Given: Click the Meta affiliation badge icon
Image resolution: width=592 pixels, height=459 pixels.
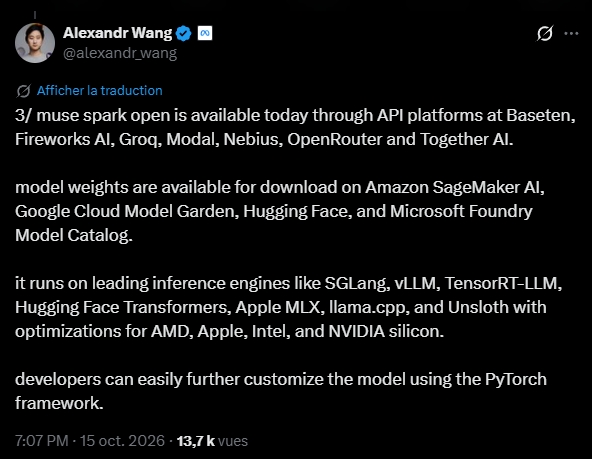Looking at the screenshot, I should coord(205,33).
